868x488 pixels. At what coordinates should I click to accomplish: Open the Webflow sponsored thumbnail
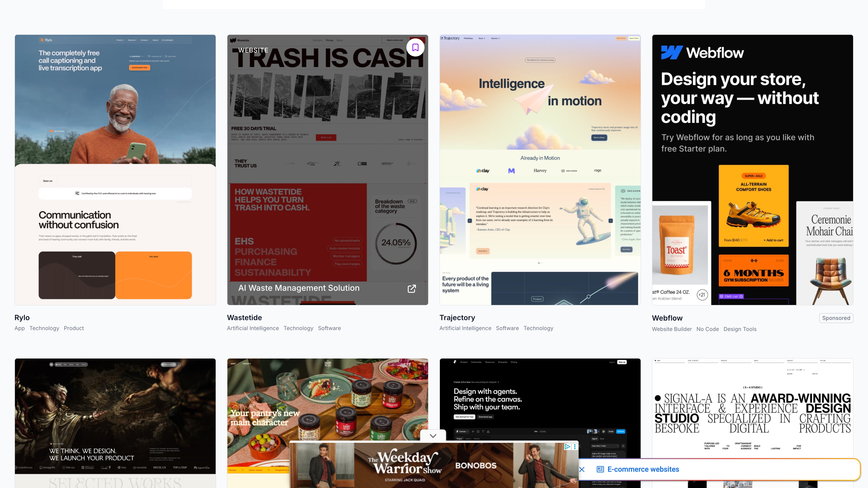752,170
